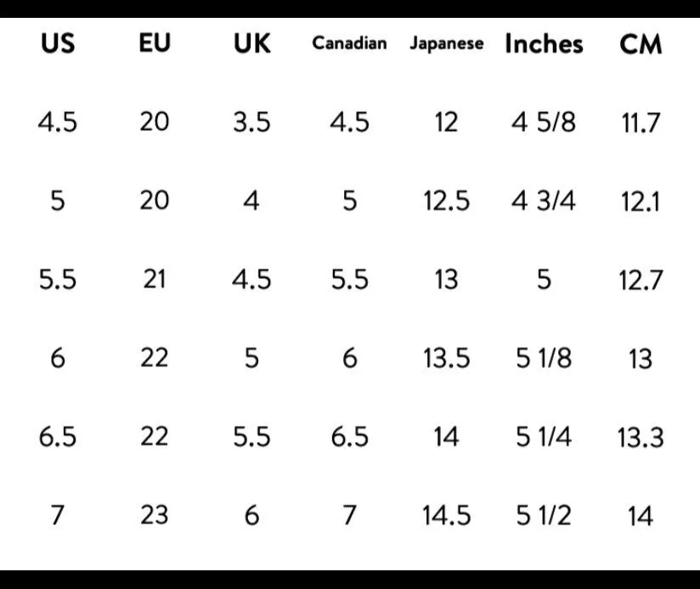Click EU size 23 cell
700x589 pixels.
155,515
